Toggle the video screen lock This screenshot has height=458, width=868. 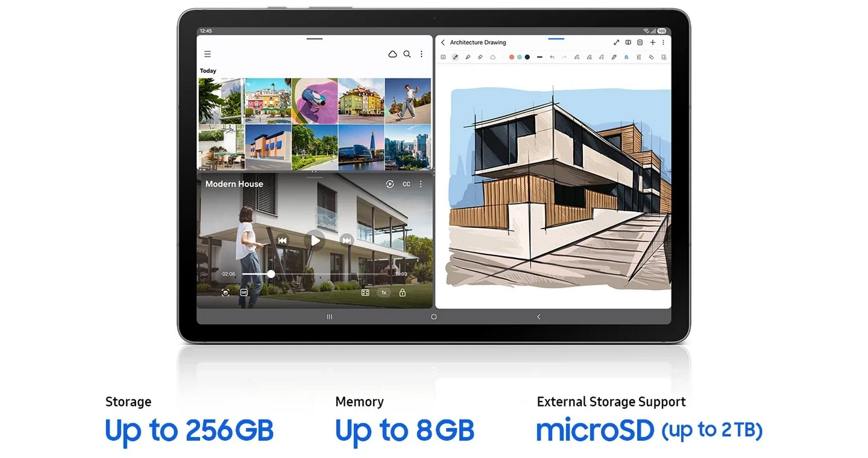402,293
